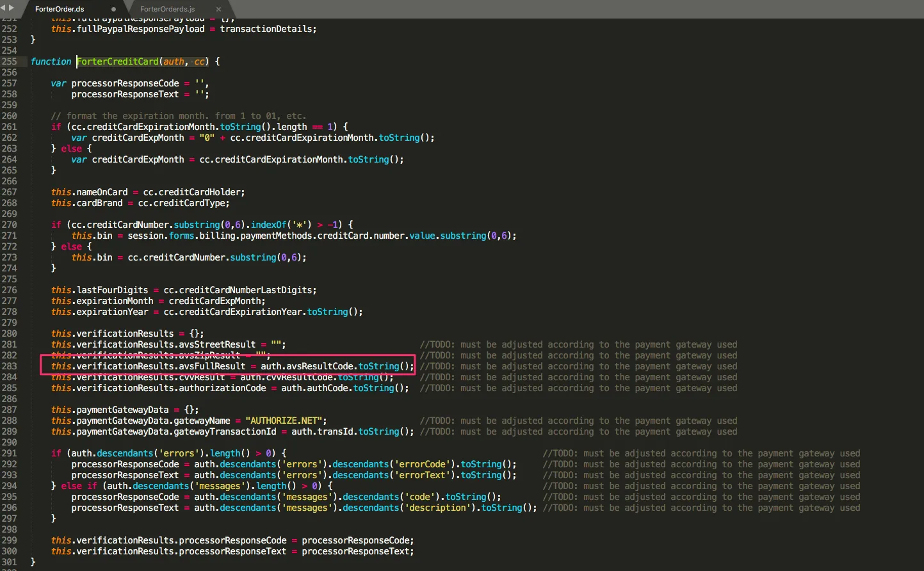Close the ForterOrderds.js tab
924x571 pixels.
[218, 10]
